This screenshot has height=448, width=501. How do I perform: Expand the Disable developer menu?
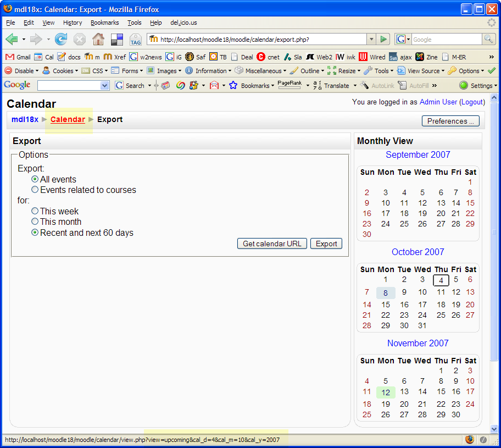point(22,71)
